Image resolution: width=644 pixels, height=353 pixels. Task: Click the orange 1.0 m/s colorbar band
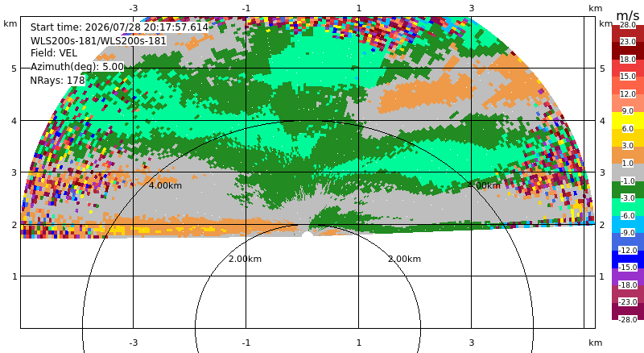(x=628, y=155)
